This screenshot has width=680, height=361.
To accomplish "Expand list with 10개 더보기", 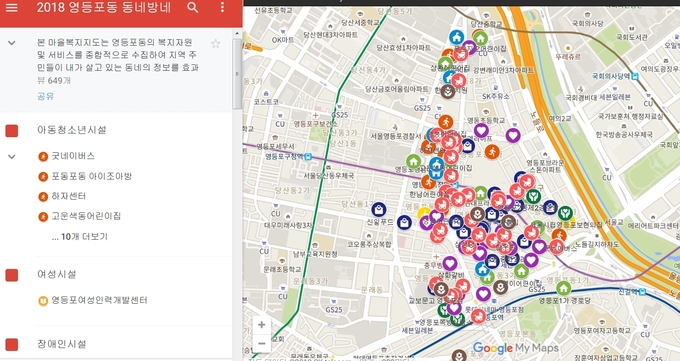I will 80,237.
